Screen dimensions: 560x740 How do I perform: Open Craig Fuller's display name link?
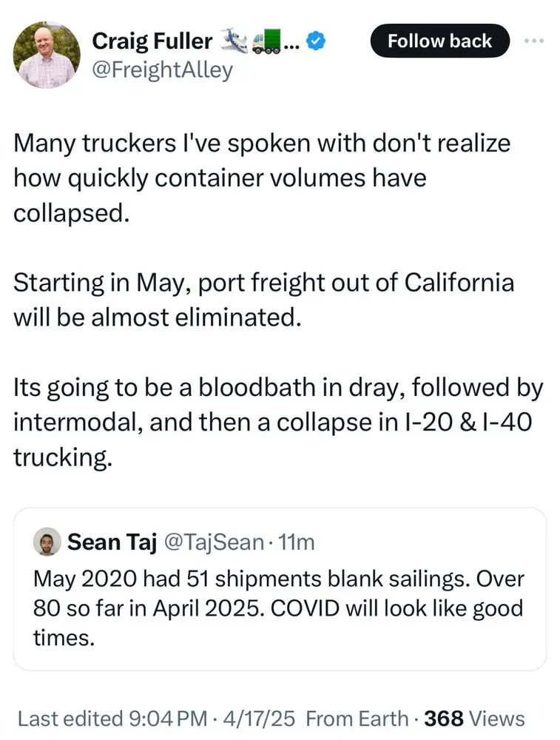click(152, 42)
